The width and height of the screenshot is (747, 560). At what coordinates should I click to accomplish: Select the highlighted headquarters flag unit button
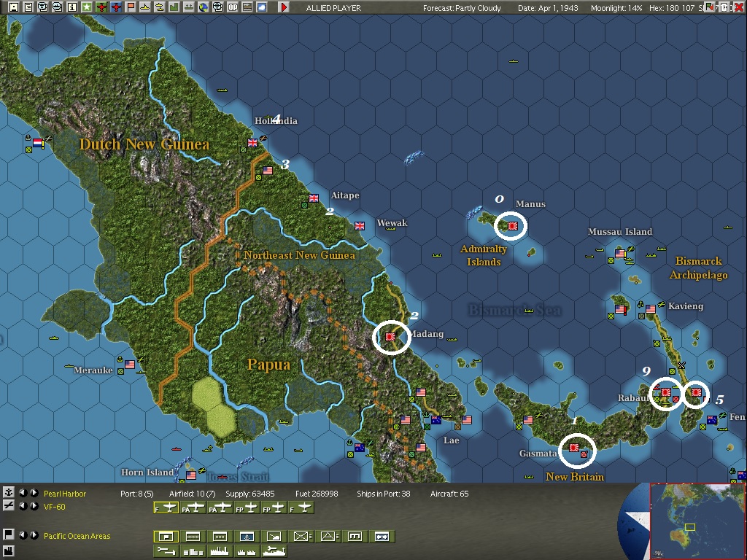[x=166, y=537]
